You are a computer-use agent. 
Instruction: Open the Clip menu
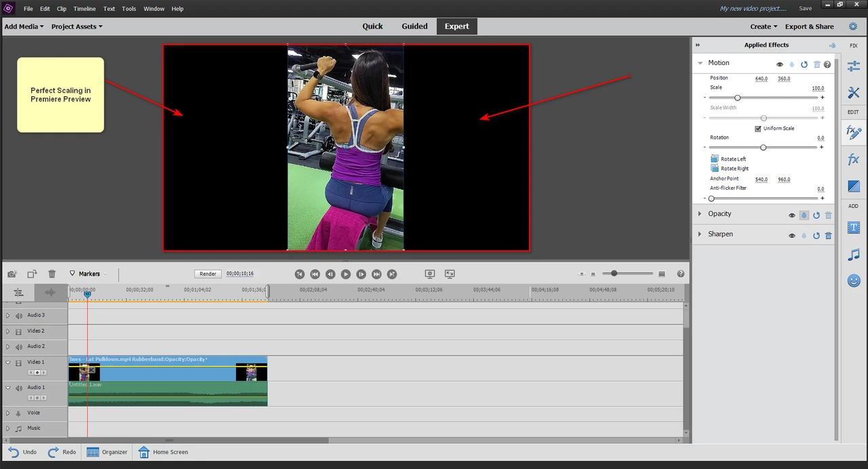point(62,9)
